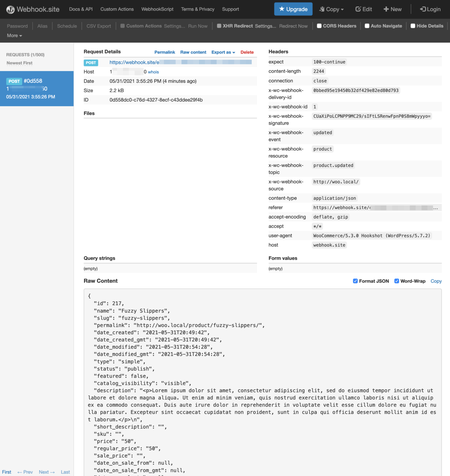The image size is (450, 476).
Task: Toggle off Word-Wrap for raw content
Action: (x=397, y=281)
